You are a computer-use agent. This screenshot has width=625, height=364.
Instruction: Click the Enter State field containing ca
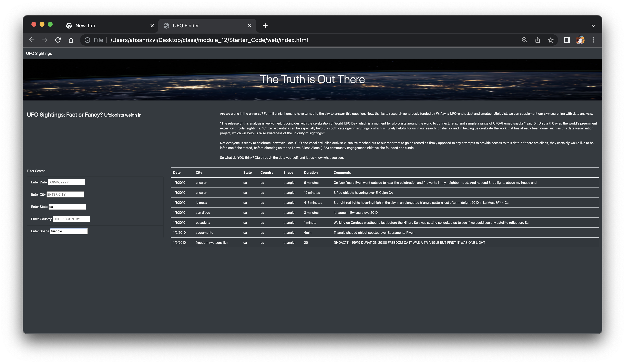(67, 207)
